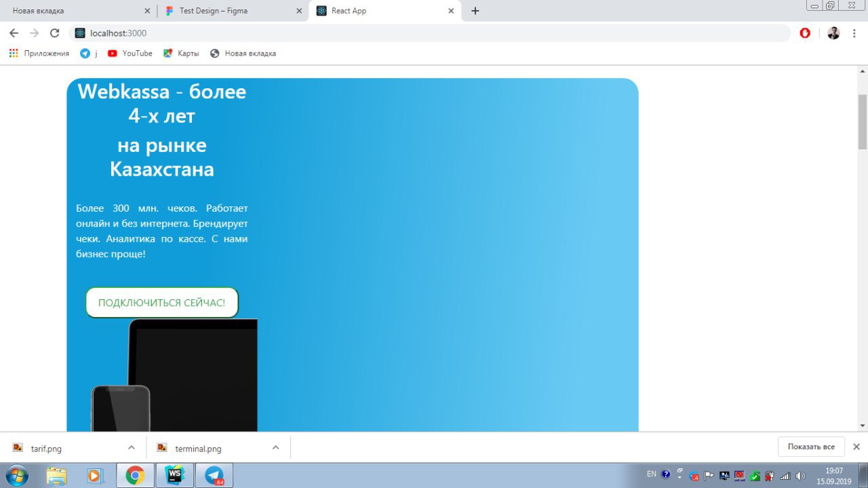Open Chrome's three-dot menu

[x=855, y=33]
